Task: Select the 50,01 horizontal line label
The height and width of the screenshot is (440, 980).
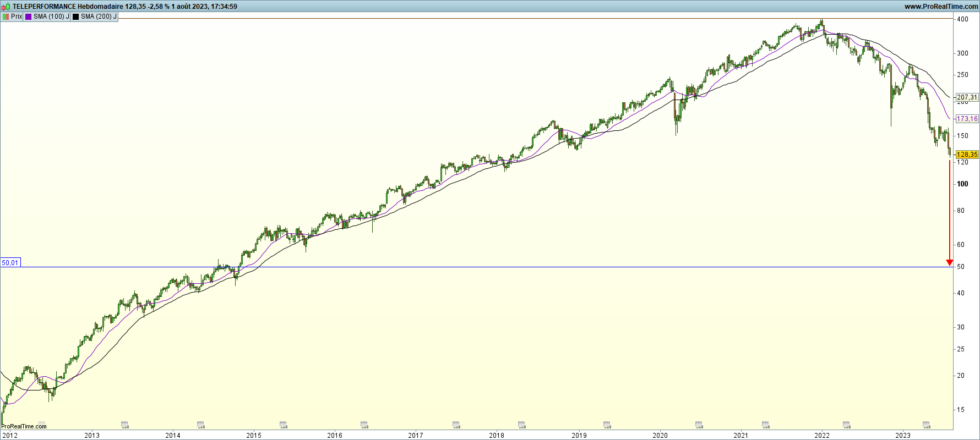Action: coord(10,263)
